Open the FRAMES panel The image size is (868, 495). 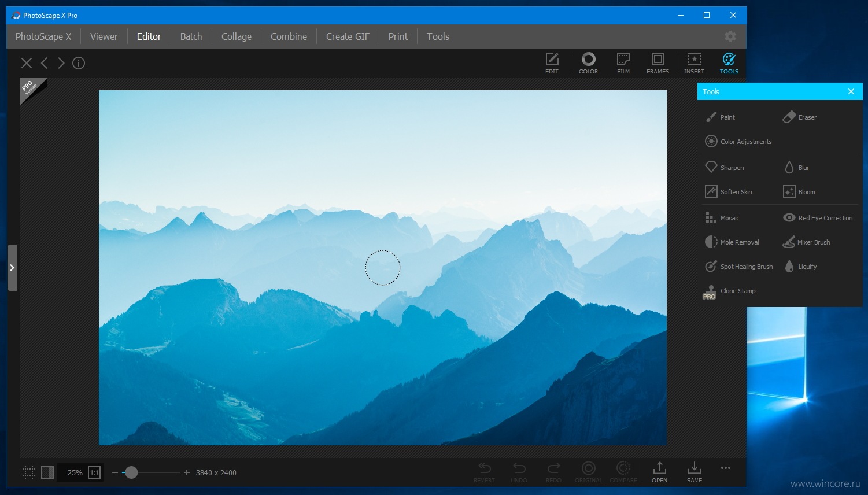coord(658,63)
